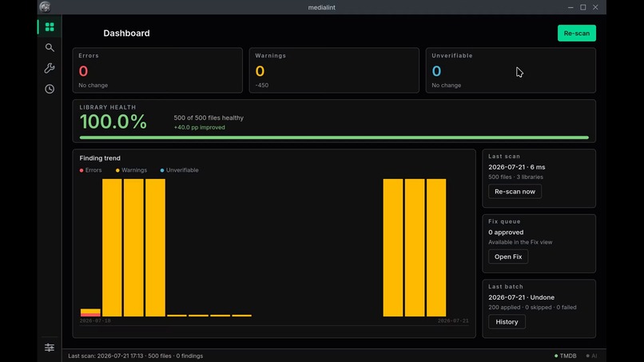The width and height of the screenshot is (644, 362).
Task: Click the status bar 'Last scan: 2026-07-21 17:13' text
Action: [105, 356]
